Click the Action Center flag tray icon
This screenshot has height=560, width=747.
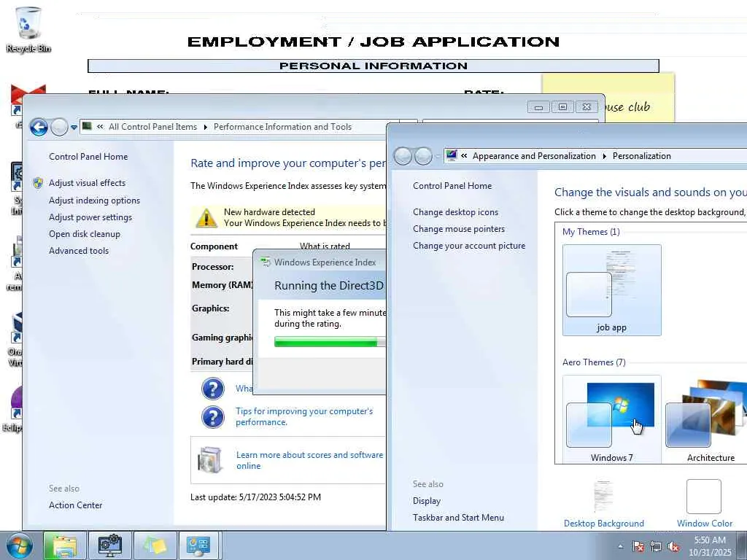[638, 547]
